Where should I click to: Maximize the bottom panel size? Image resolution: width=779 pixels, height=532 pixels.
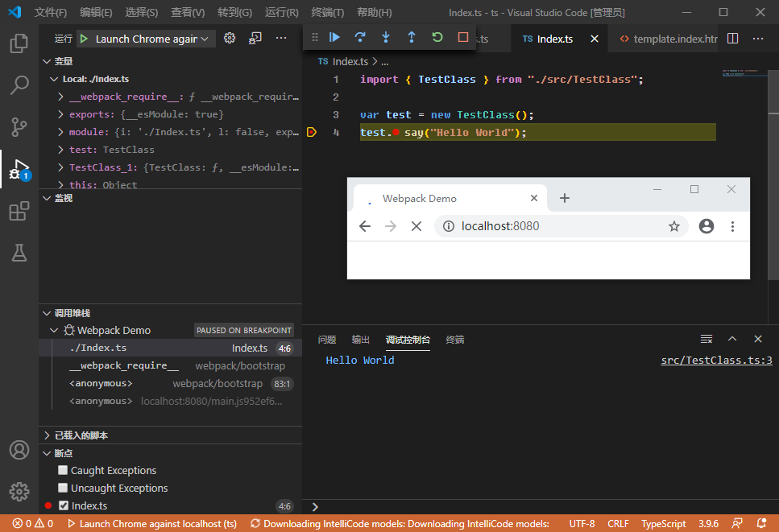pyautogui.click(x=732, y=339)
